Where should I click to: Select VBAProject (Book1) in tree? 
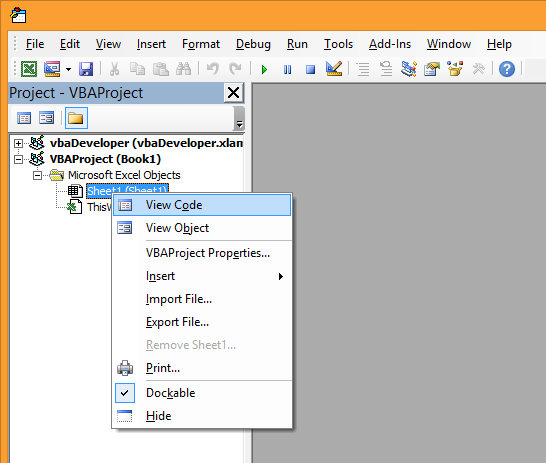tap(105, 159)
